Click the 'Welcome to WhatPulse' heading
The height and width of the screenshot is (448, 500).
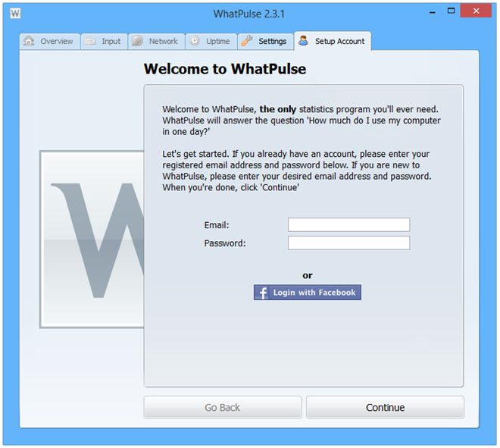tap(225, 69)
